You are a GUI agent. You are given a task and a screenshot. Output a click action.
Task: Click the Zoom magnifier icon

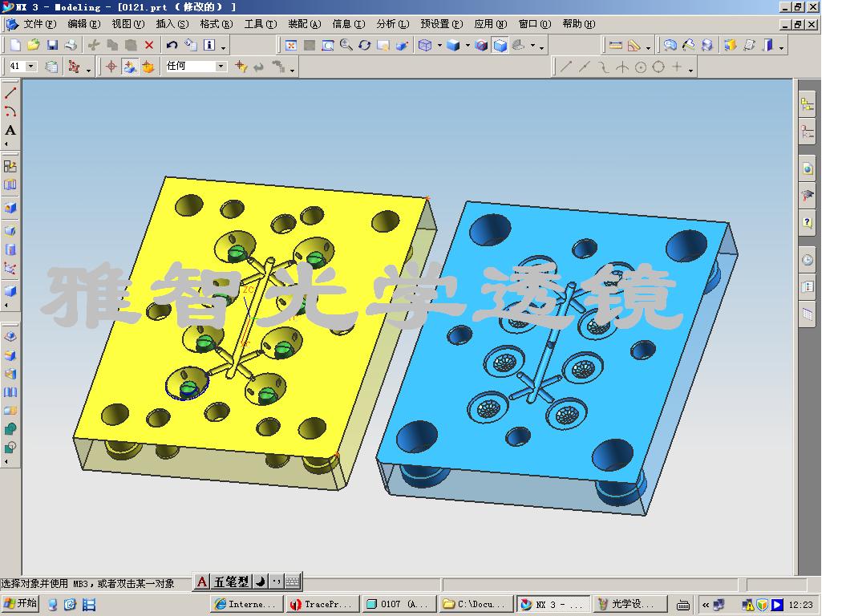pos(346,46)
